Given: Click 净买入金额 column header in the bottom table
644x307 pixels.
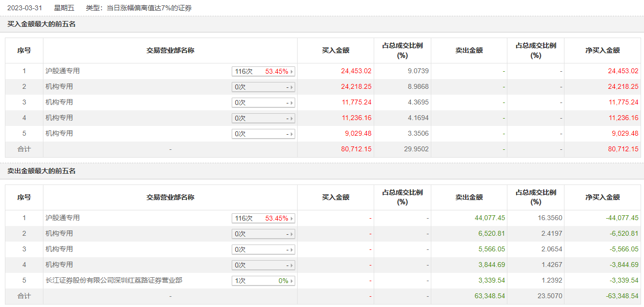Looking at the screenshot, I should click(x=603, y=198).
